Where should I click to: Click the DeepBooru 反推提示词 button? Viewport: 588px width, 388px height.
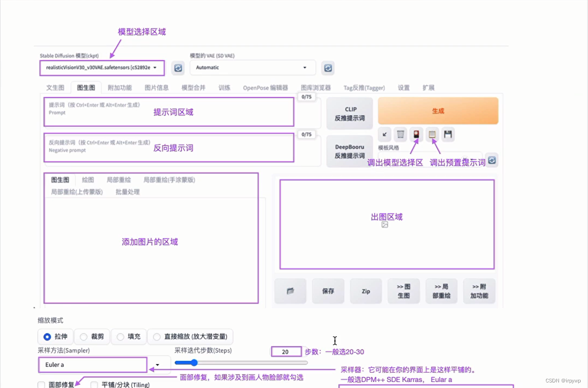coord(350,151)
